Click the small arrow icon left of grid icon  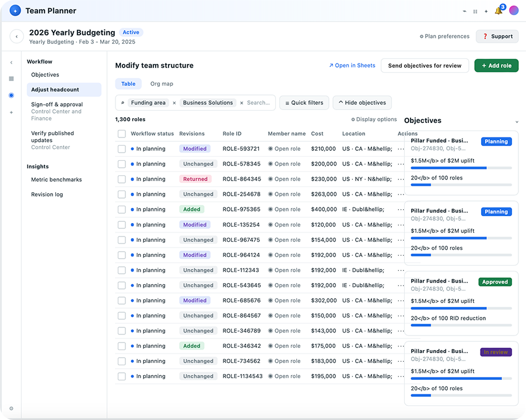(465, 11)
